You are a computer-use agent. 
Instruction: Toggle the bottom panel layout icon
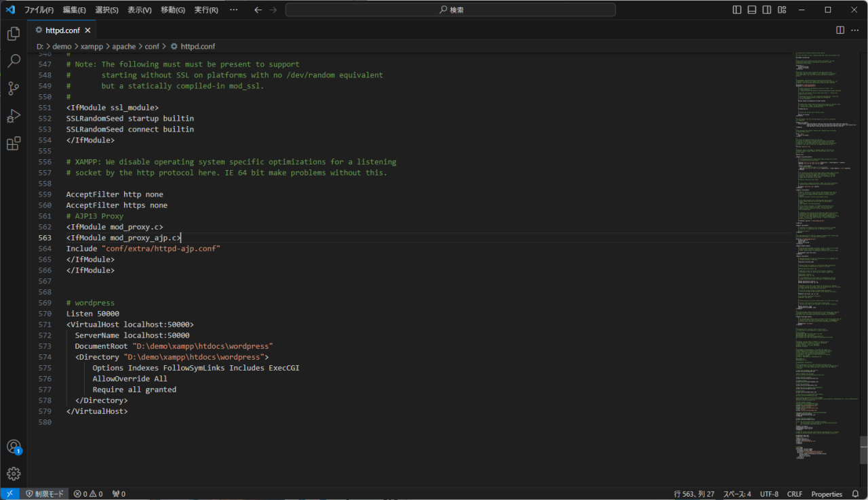click(752, 10)
